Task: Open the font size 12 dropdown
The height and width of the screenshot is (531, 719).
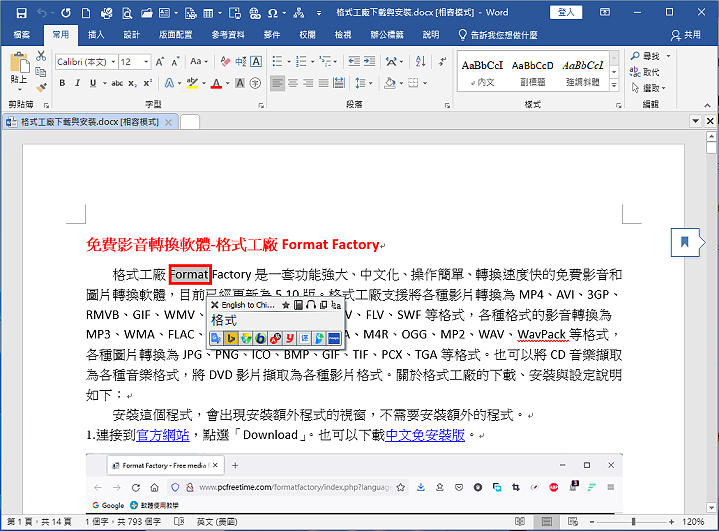Action: [146, 61]
